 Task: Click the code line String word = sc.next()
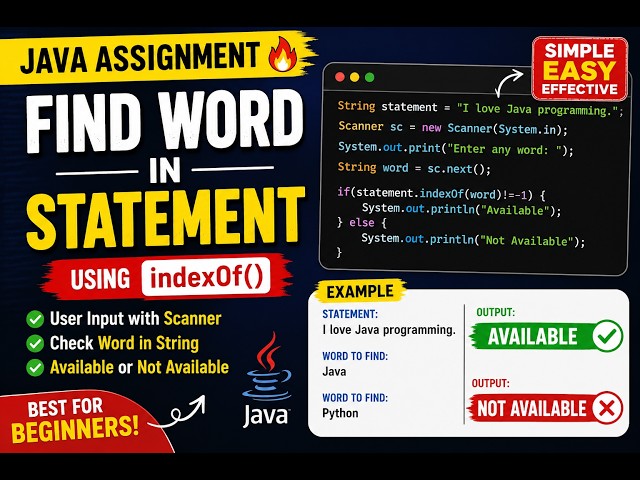(414, 168)
